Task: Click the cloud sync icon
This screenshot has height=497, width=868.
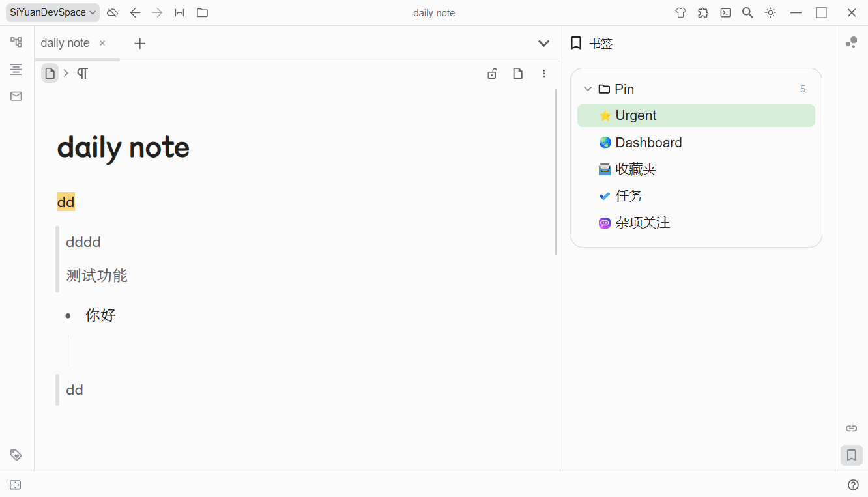Action: tap(113, 12)
